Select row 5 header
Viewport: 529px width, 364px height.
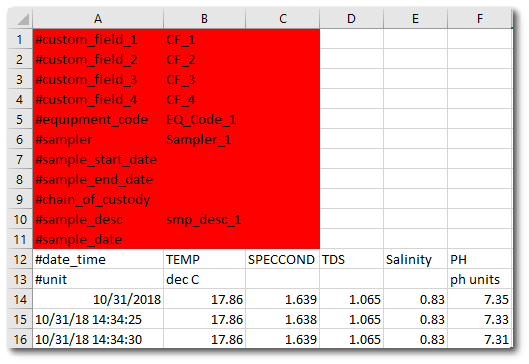(20, 119)
